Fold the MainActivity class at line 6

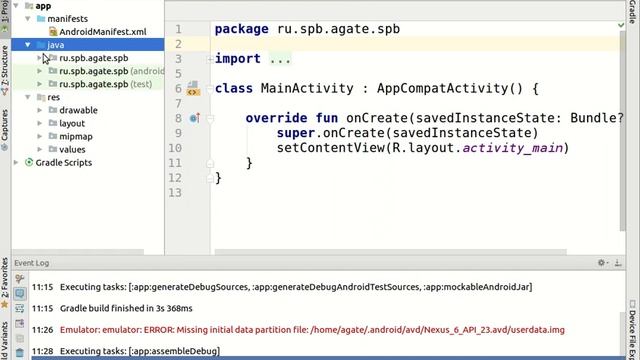(210, 89)
